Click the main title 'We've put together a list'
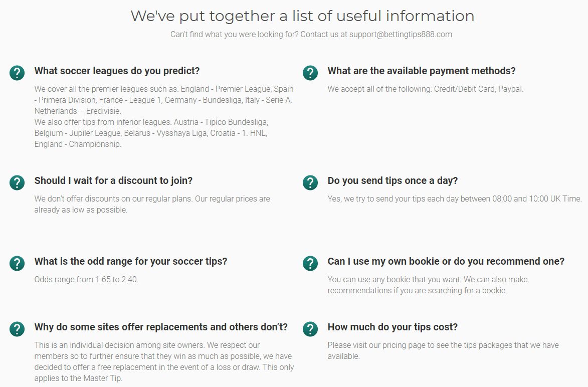The height and width of the screenshot is (387, 588). pos(302,16)
